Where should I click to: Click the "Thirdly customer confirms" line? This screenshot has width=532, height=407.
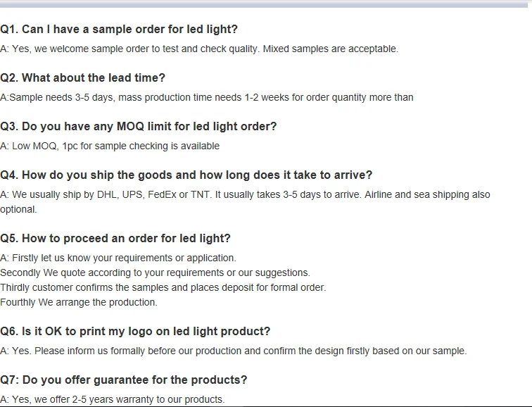pos(163,287)
